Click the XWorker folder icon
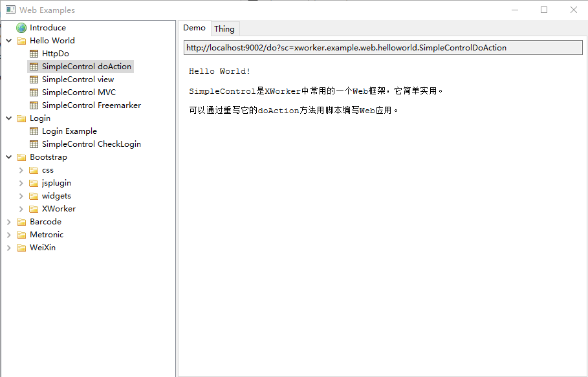The height and width of the screenshot is (377, 588). [34, 209]
